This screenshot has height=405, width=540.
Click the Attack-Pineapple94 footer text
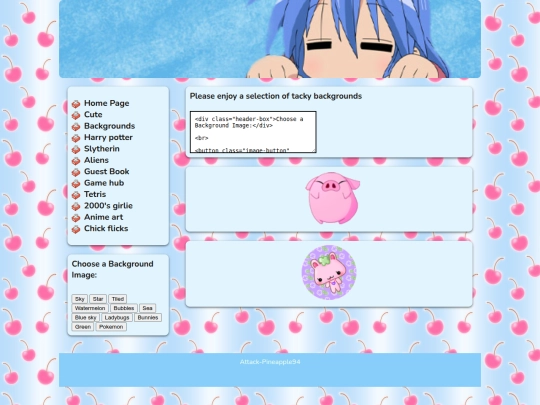coord(270,362)
